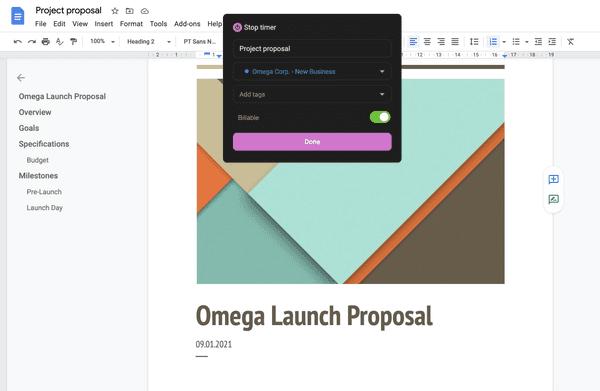
Task: Open the zoom 100% dropdown
Action: coord(102,41)
